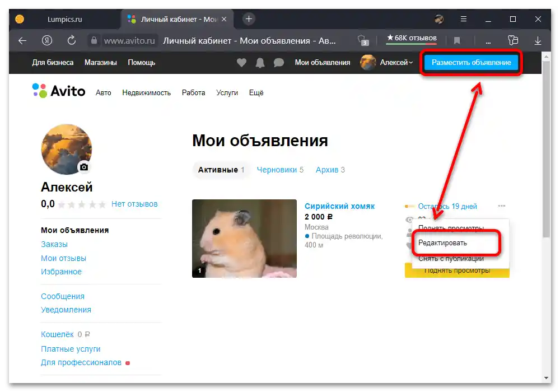Click the Алексей avatar in header
This screenshot has width=560, height=392.
click(x=368, y=63)
